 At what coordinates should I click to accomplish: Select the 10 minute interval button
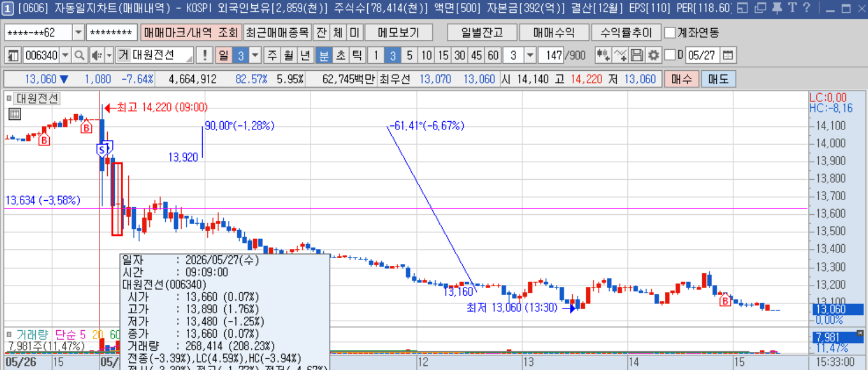[426, 56]
